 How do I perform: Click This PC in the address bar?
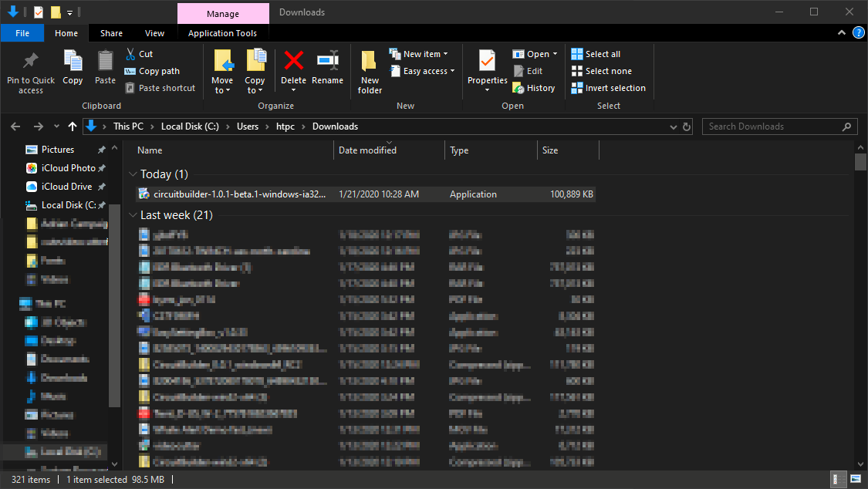coord(128,126)
